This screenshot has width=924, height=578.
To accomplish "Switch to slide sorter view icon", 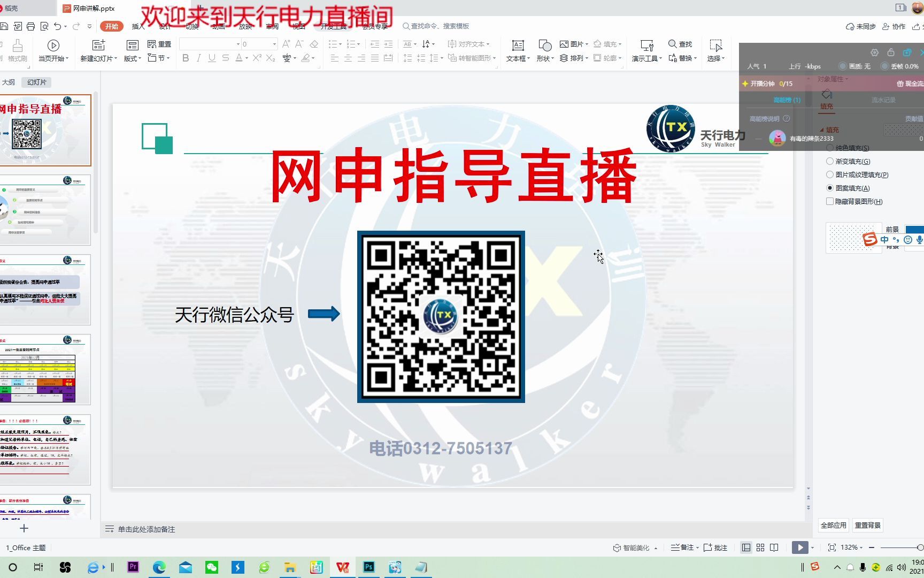I will click(x=760, y=547).
